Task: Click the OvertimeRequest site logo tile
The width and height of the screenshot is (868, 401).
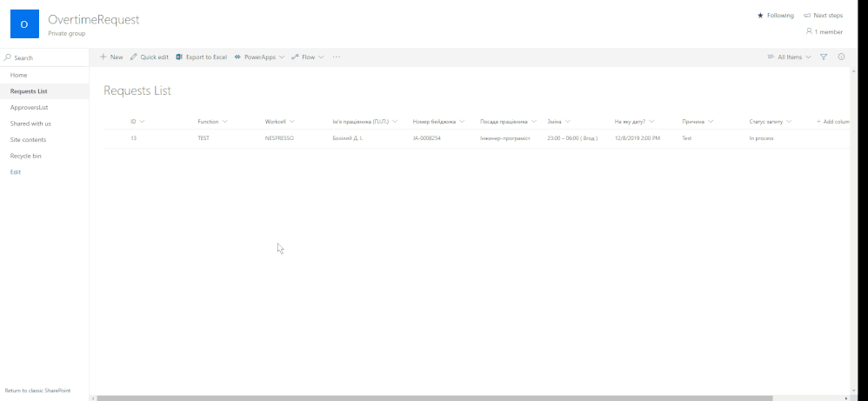Action: pos(24,23)
